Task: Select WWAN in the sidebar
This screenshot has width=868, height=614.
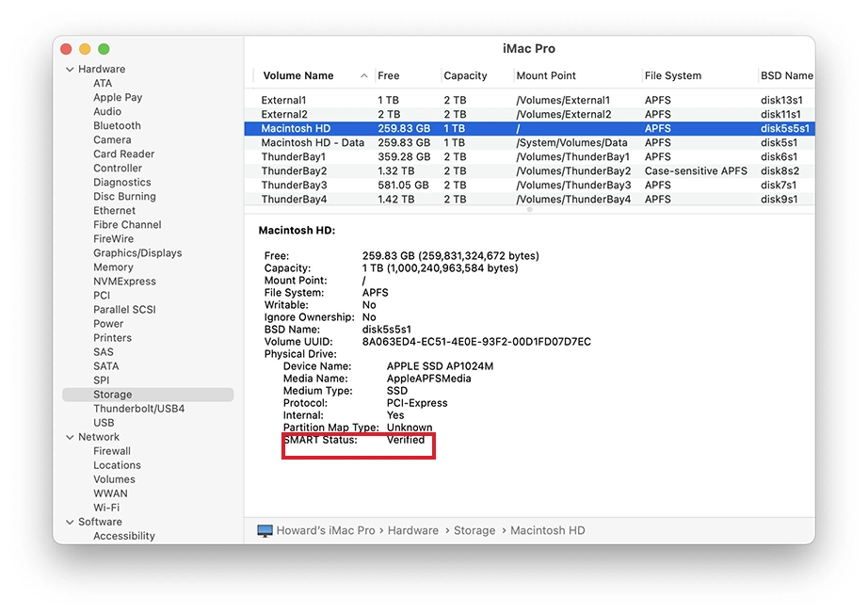Action: [x=110, y=493]
